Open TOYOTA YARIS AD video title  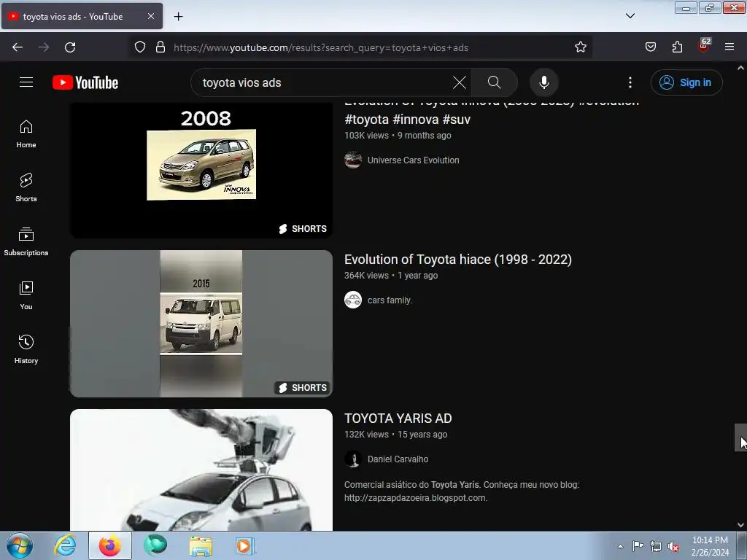click(398, 419)
